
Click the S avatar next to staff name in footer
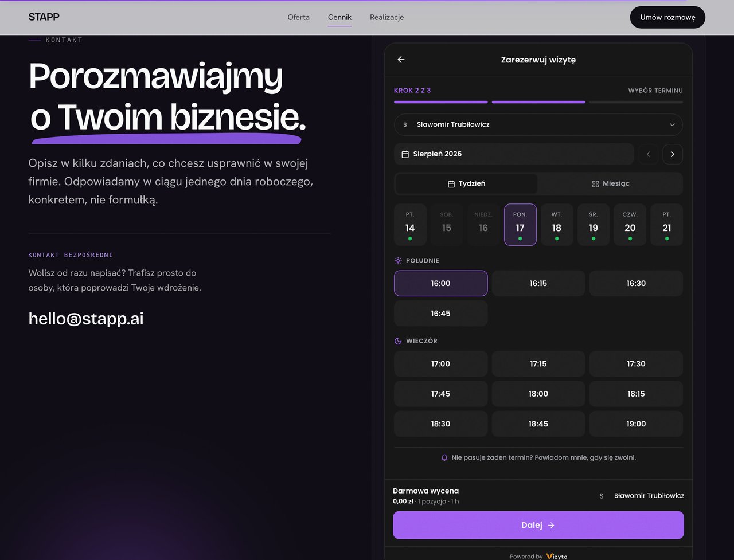tap(601, 496)
